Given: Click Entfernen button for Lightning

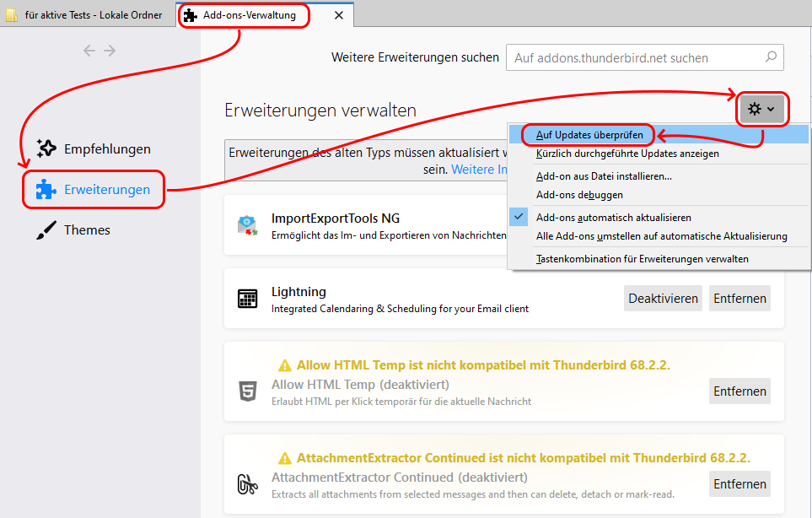Looking at the screenshot, I should (x=739, y=299).
